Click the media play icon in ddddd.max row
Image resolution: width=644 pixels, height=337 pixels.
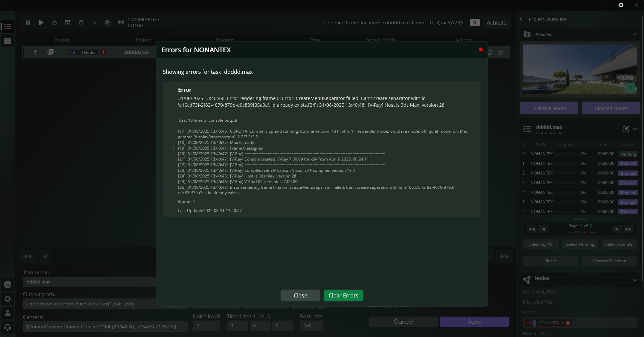click(51, 52)
